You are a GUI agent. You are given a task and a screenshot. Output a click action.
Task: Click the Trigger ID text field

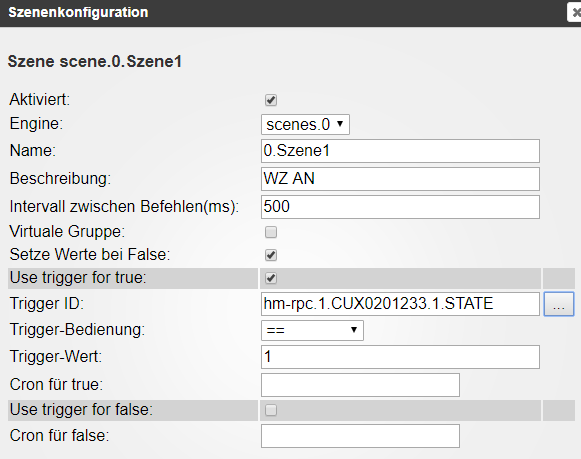pos(400,304)
